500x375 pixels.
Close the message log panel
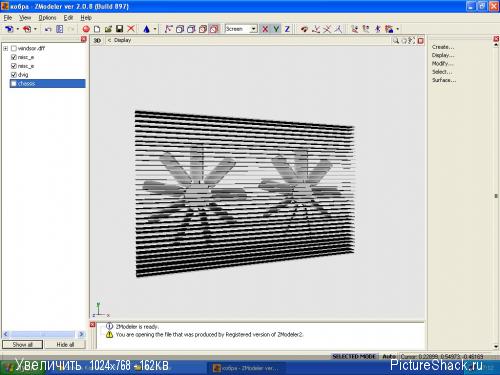[x=93, y=324]
